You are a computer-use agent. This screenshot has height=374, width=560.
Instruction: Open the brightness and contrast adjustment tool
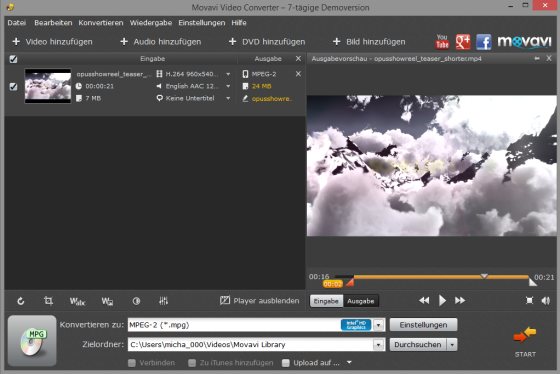[136, 301]
